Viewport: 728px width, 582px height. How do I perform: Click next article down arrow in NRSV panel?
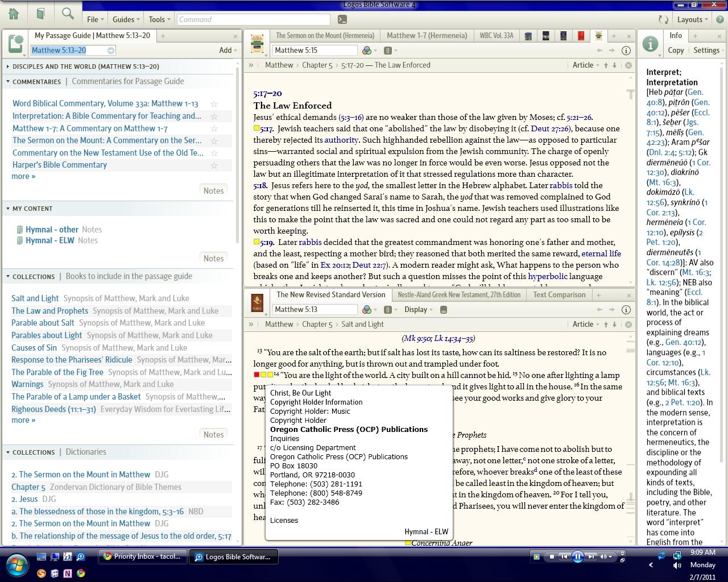614,325
